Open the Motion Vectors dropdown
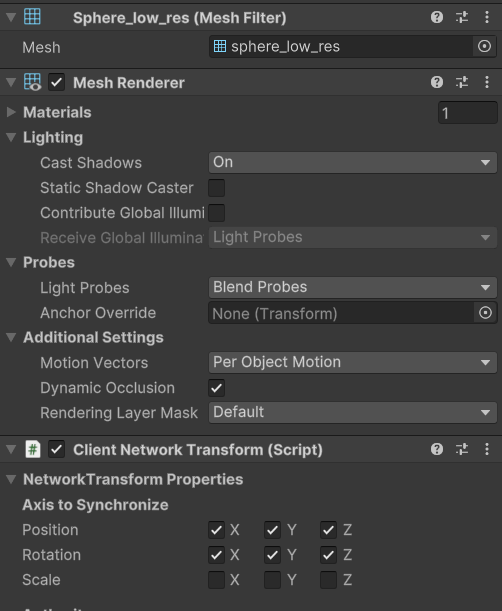The width and height of the screenshot is (502, 611). click(353, 362)
